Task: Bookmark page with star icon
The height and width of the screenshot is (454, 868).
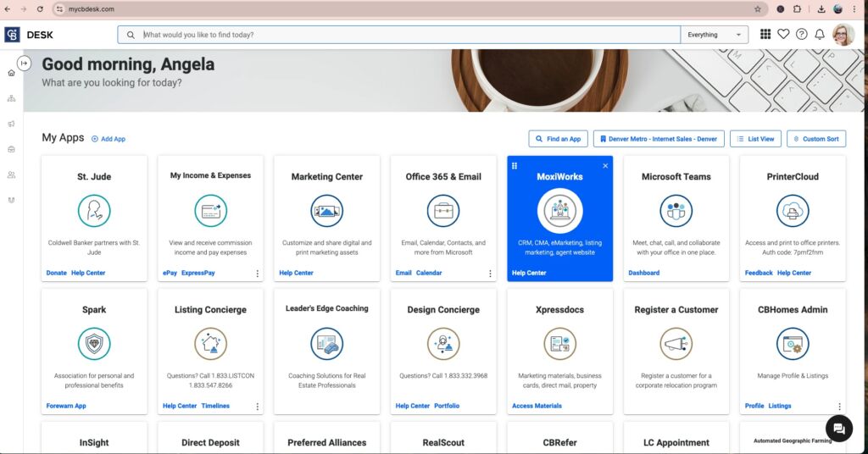Action: click(x=757, y=8)
